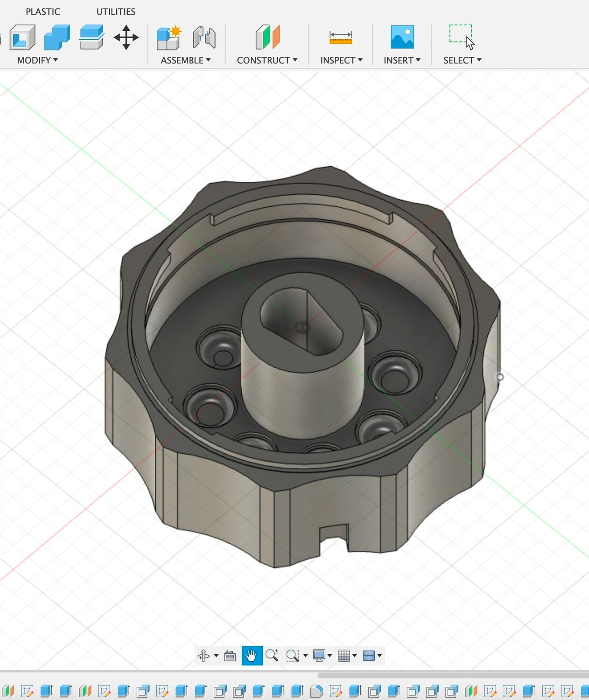Toggle the highlighted Pan hand tool

[252, 656]
